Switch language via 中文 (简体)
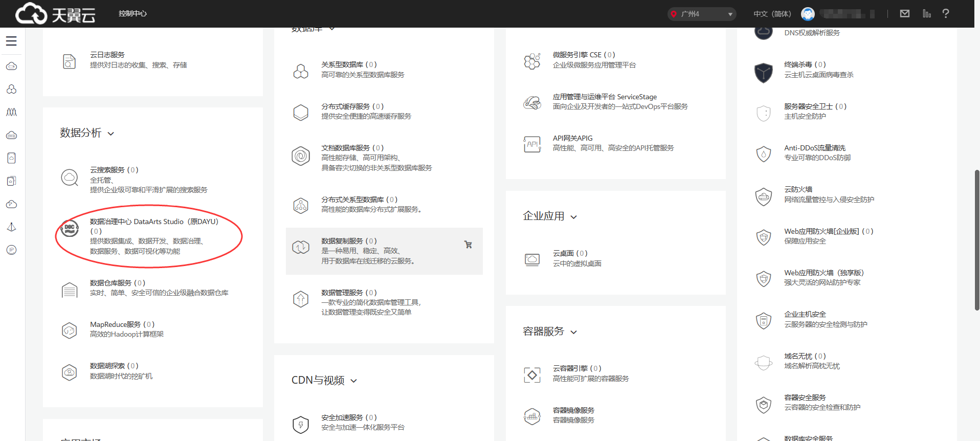Screen dimensions: 980x441 pos(772,14)
